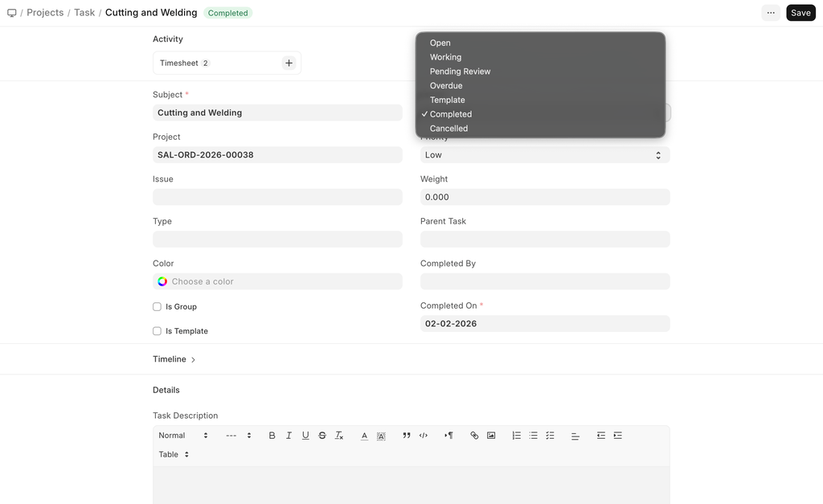The width and height of the screenshot is (823, 504).
Task: Open the Priority dropdown showing Low
Action: pos(544,155)
